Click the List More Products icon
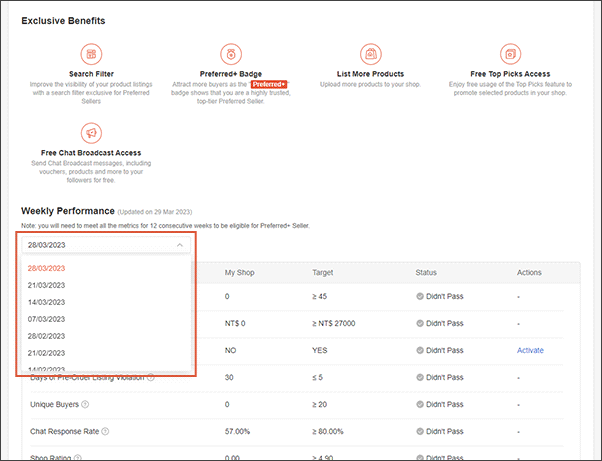Viewport: 602px width, 461px height. (x=371, y=53)
